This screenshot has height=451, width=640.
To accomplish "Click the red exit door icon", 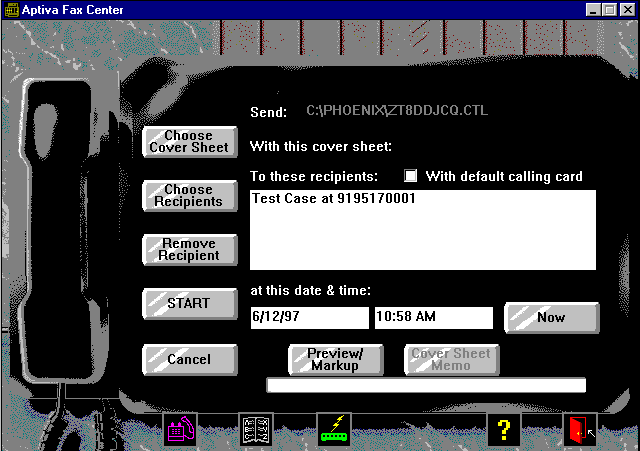I will click(x=579, y=430).
